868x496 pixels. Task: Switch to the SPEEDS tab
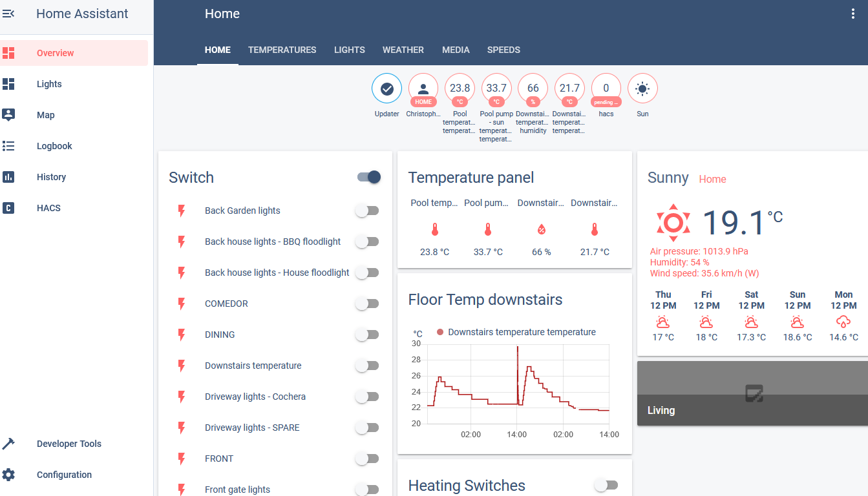503,50
